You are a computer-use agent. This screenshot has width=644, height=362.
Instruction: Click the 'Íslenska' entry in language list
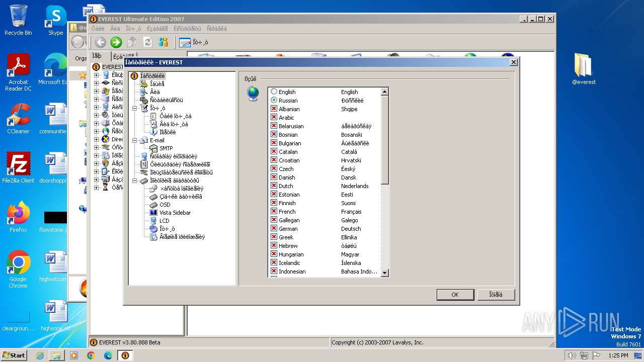tap(351, 263)
